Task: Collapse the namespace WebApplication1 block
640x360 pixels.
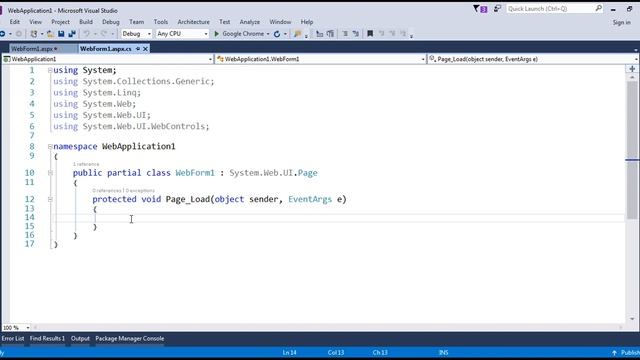Action: coord(50,147)
